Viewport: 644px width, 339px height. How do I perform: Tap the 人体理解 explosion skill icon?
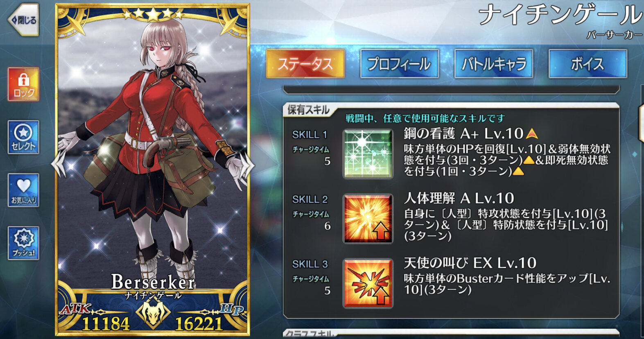point(368,219)
